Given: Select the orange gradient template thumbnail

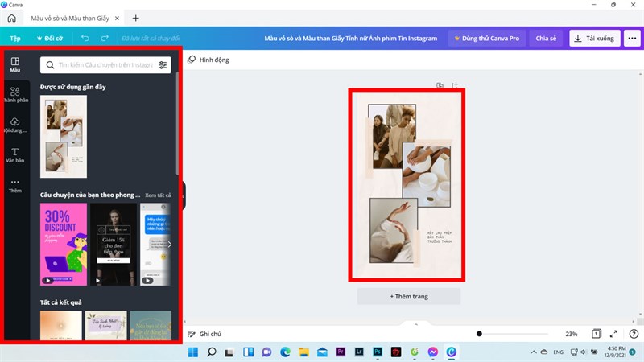Looking at the screenshot, I should (x=61, y=325).
